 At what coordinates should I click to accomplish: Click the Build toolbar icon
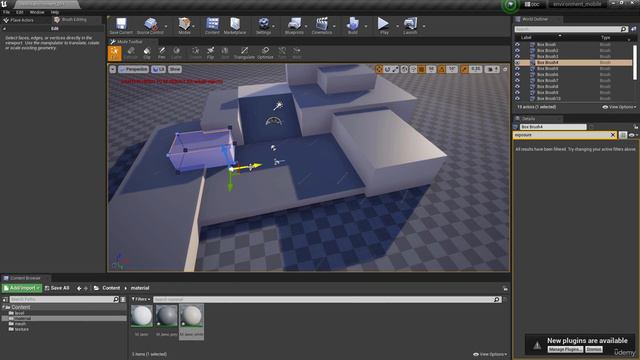coord(353,26)
